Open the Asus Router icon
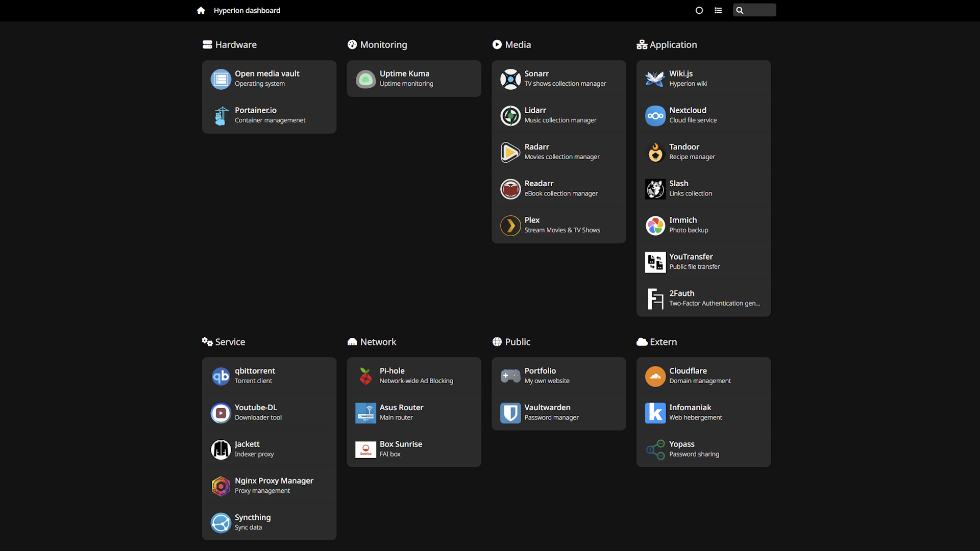Viewport: 980px width, 551px height. [366, 413]
